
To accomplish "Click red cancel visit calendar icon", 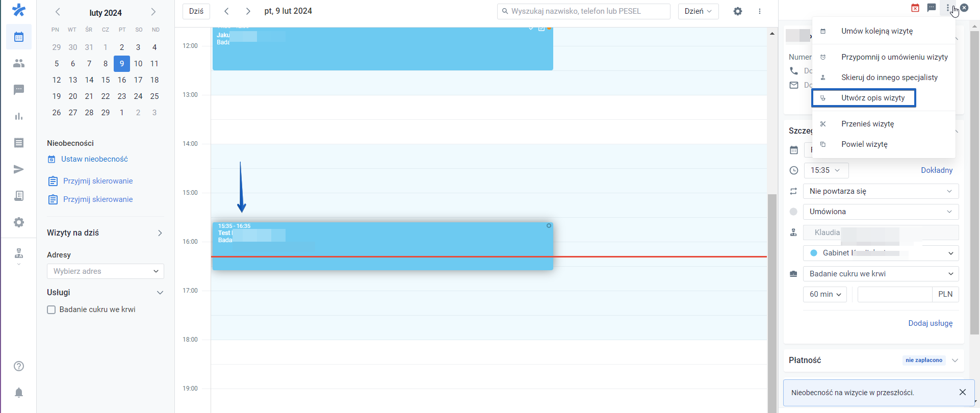I will [915, 8].
